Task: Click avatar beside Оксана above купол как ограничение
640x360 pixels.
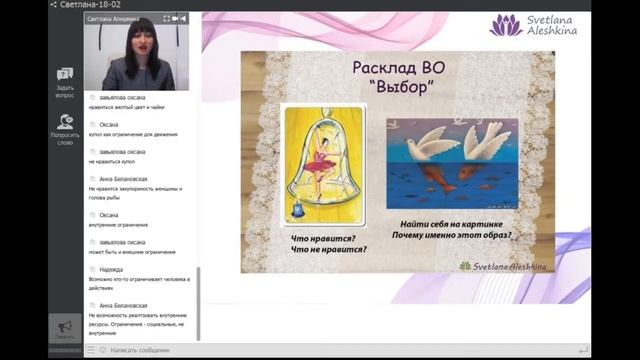Action: coord(92,124)
